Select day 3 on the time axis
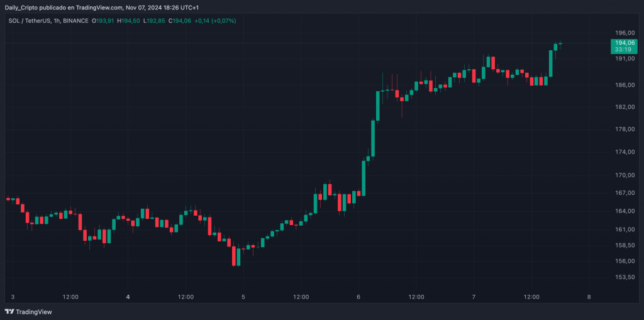Viewport: 644px width, 320px height. pos(13,297)
